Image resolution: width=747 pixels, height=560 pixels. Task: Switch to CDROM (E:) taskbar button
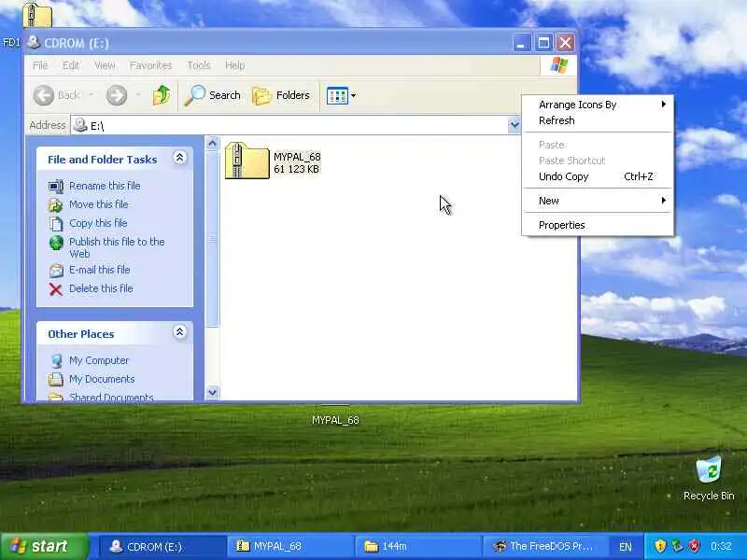coord(162,547)
